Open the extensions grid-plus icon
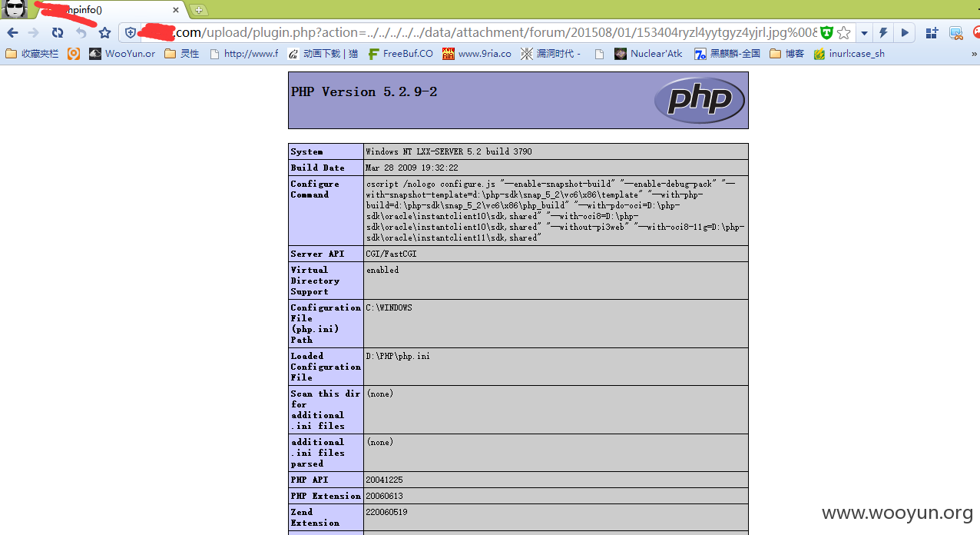The width and height of the screenshot is (980, 535). point(932,32)
